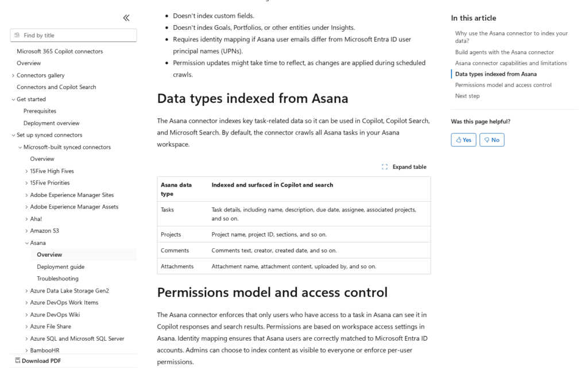Expand Azure Data Lake Storage Gen2
Image resolution: width=588 pixels, height=378 pixels.
pyautogui.click(x=26, y=291)
